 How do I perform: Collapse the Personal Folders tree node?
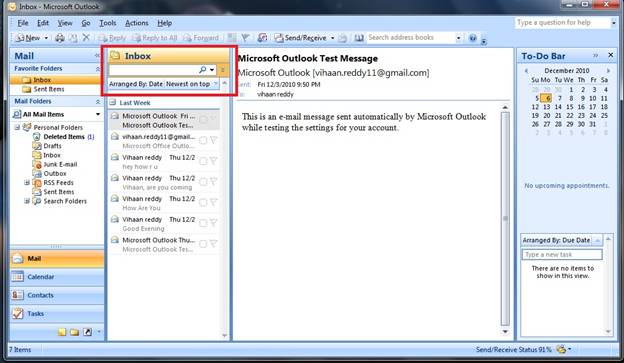click(x=17, y=127)
